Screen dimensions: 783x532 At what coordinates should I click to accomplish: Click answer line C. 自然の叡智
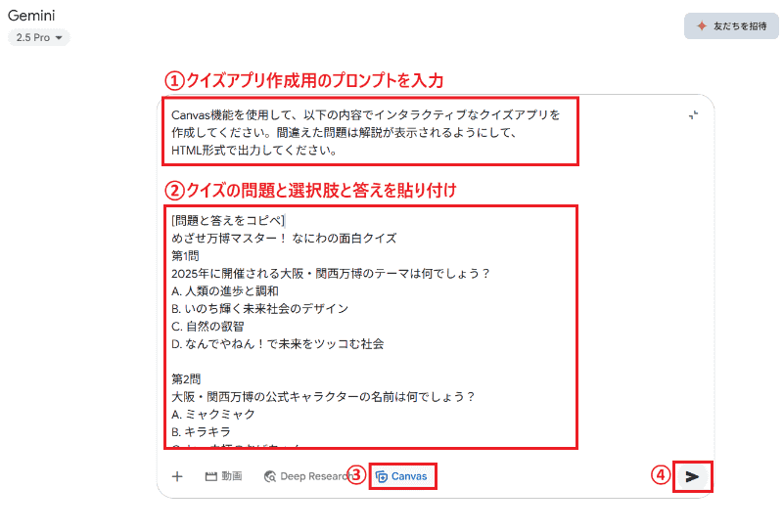[207, 327]
